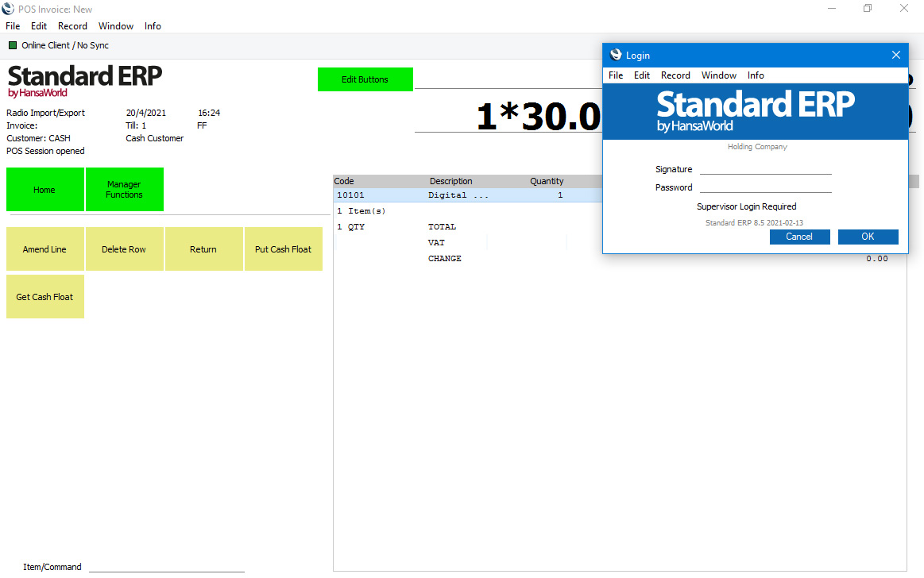Close the Login dialog with X
924x578 pixels.
click(x=895, y=55)
